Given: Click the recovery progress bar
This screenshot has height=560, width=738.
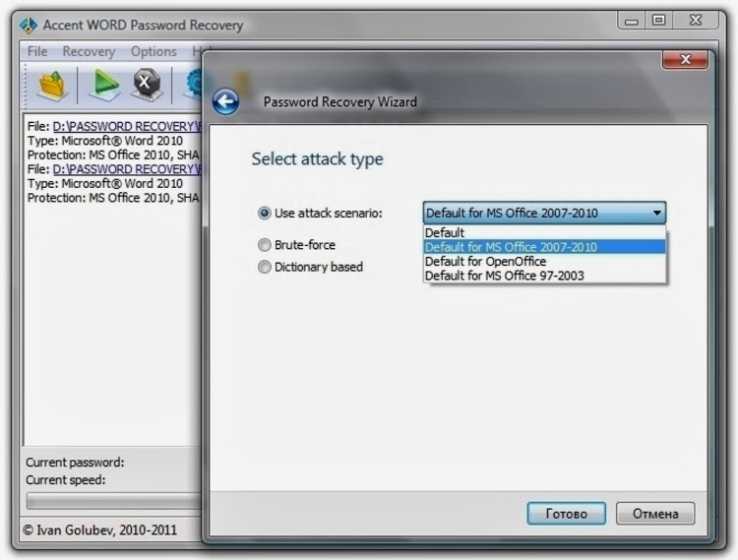Looking at the screenshot, I should 114,501.
